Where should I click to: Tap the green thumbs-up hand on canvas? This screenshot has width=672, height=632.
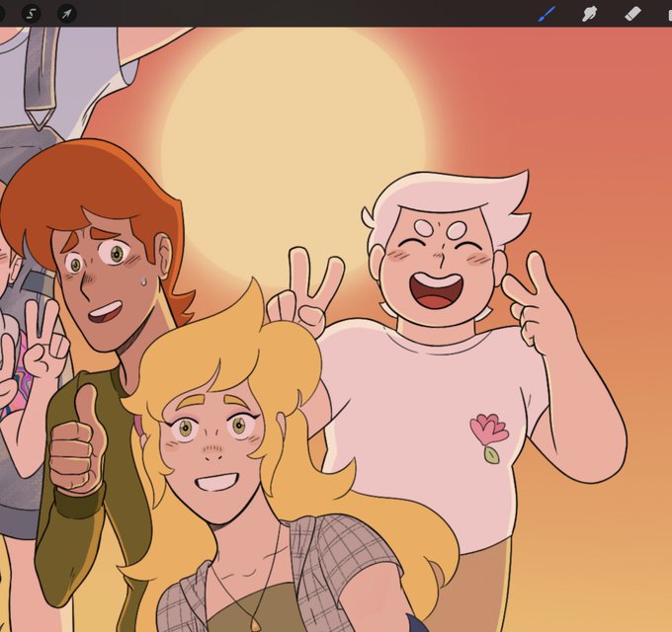pos(77,439)
